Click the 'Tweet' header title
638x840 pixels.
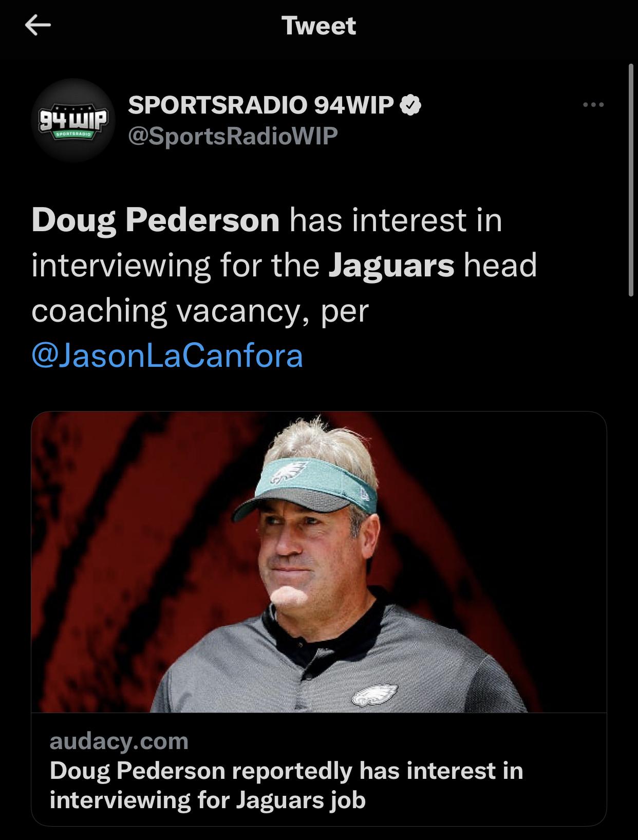319,26
